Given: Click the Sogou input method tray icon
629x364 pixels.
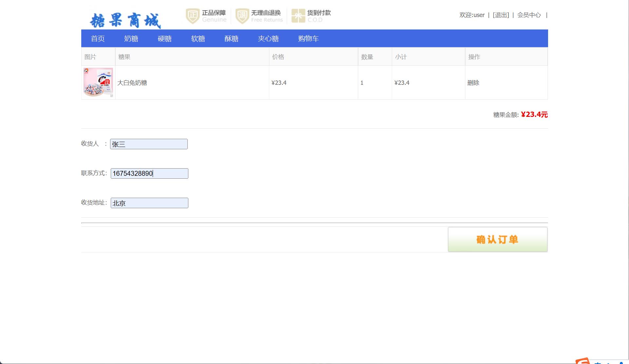Looking at the screenshot, I should click(x=583, y=361).
